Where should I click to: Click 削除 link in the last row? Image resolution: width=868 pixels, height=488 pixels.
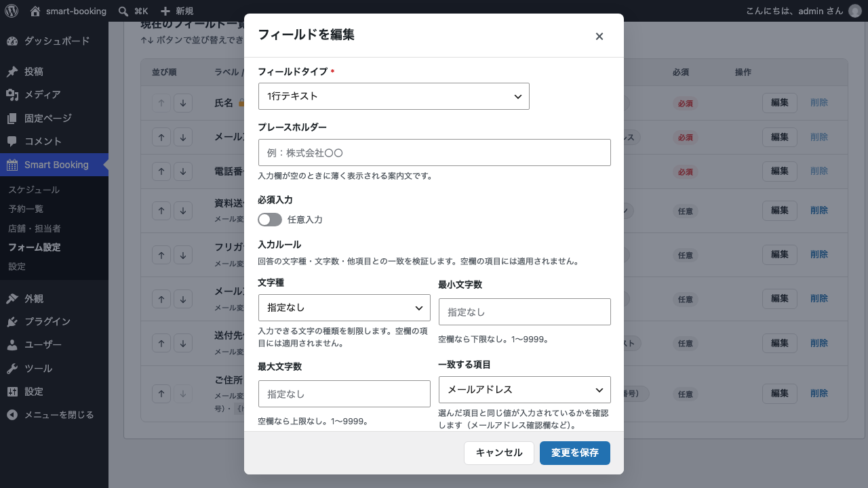point(819,393)
